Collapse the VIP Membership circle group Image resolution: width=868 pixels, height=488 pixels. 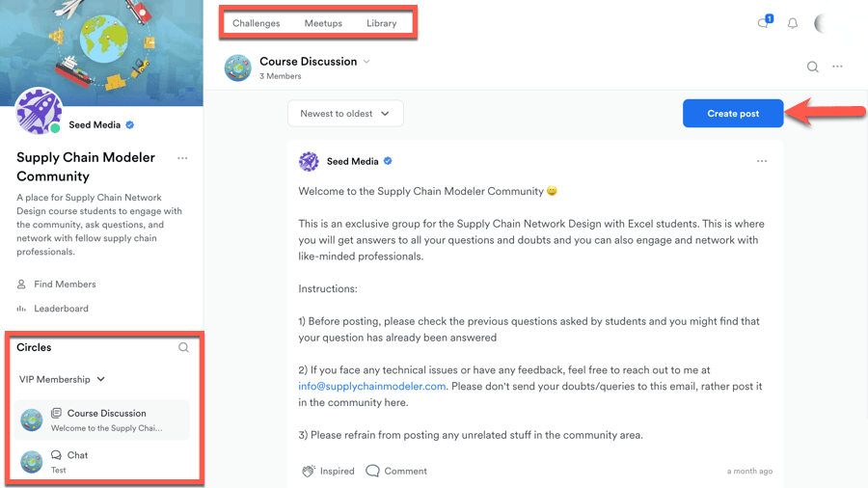tap(100, 379)
